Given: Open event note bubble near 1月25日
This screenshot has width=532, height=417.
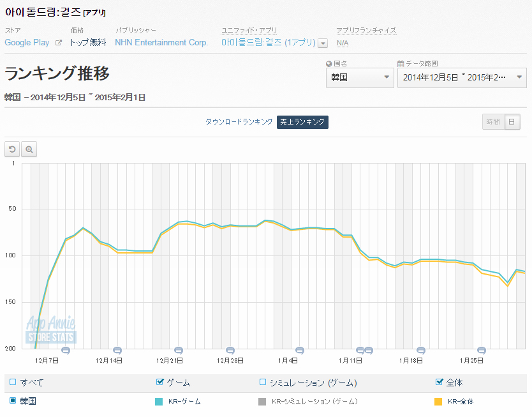Looking at the screenshot, I should [482, 350].
